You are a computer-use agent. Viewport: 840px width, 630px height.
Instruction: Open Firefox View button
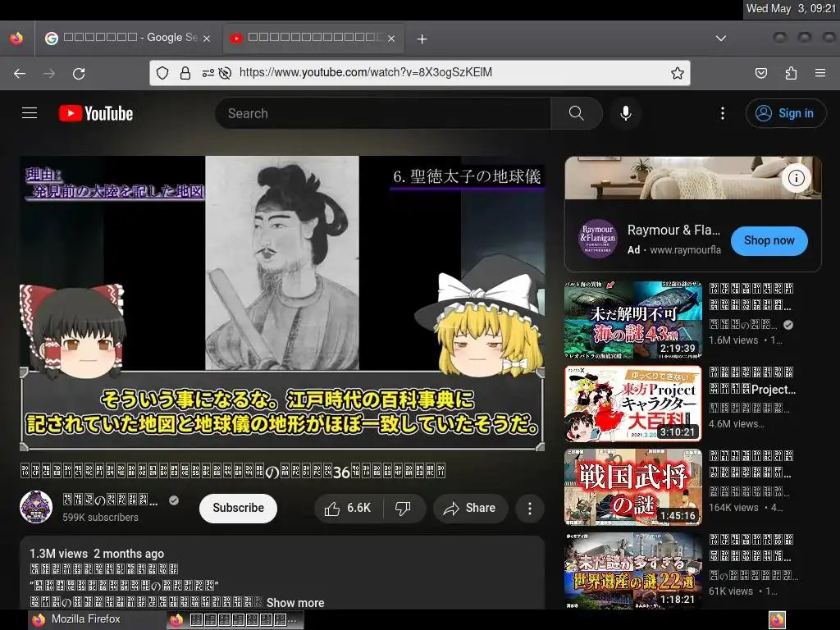click(x=16, y=38)
